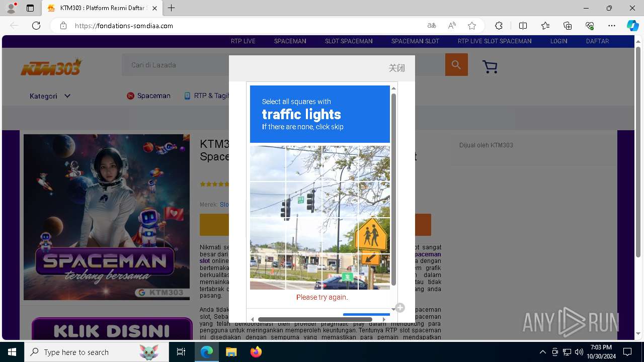Image resolution: width=644 pixels, height=362 pixels.
Task: Click the round plus icon beside captcha
Action: pyautogui.click(x=400, y=308)
